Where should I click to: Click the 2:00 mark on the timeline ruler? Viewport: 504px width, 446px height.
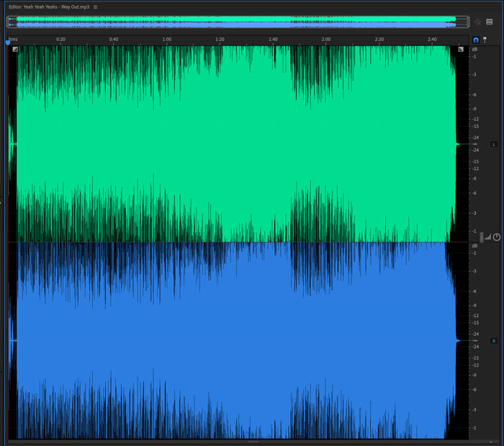pyautogui.click(x=326, y=39)
